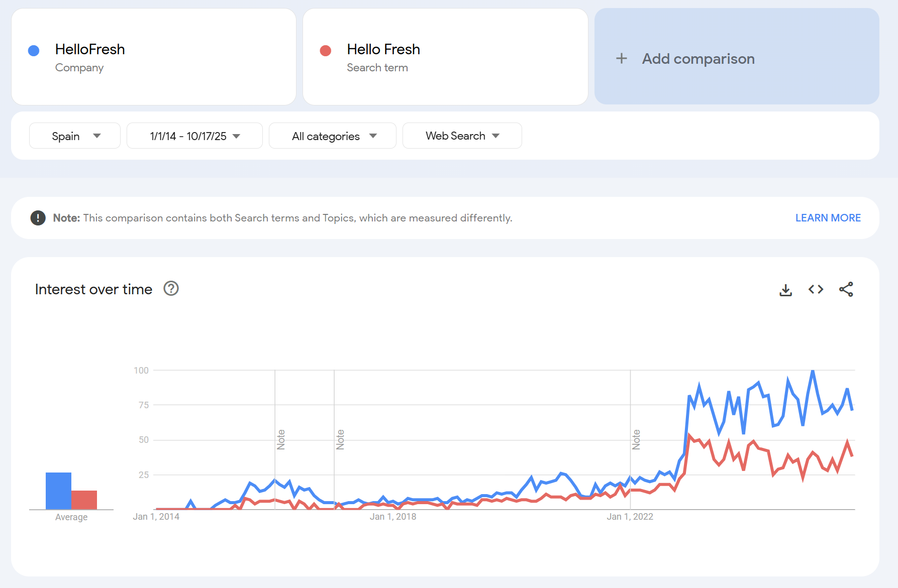Open the All categories dropdown
The width and height of the screenshot is (898, 588).
pyautogui.click(x=333, y=136)
